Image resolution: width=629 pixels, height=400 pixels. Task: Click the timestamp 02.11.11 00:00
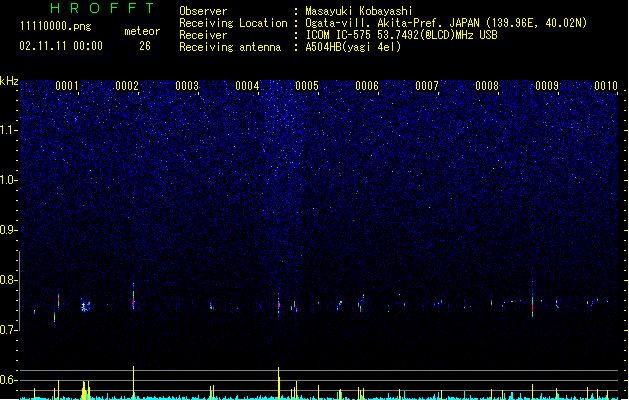click(61, 46)
